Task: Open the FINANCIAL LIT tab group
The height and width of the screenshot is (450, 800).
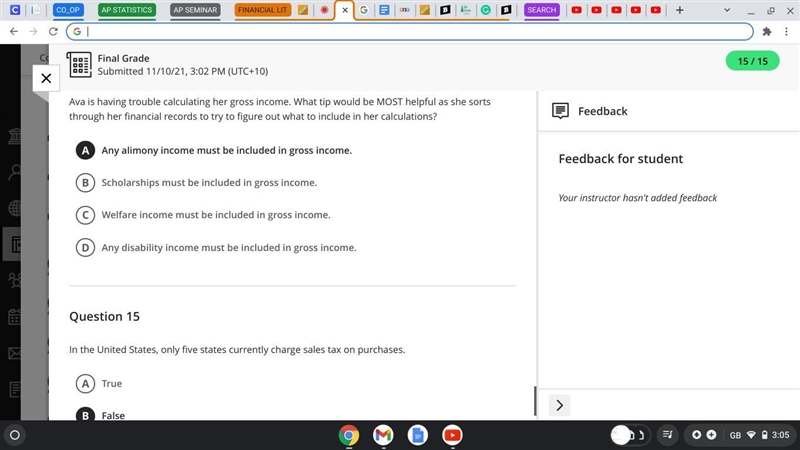Action: [263, 10]
